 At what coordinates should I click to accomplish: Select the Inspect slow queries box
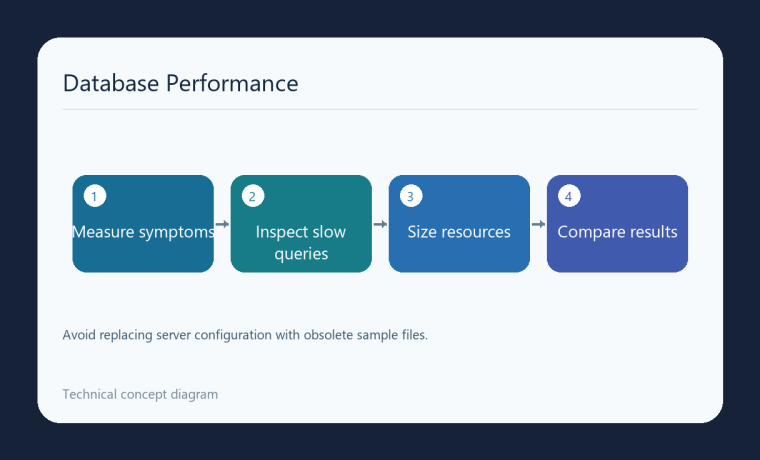click(x=301, y=224)
